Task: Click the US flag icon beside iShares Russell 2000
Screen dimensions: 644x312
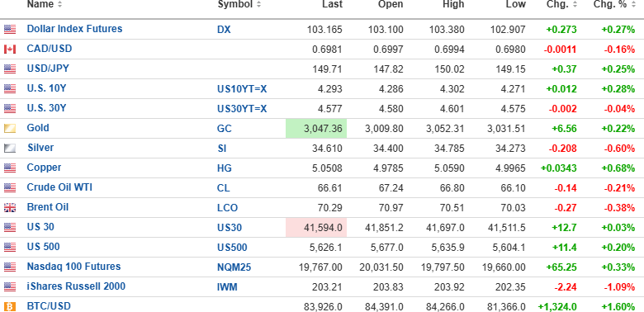Action: [10, 287]
